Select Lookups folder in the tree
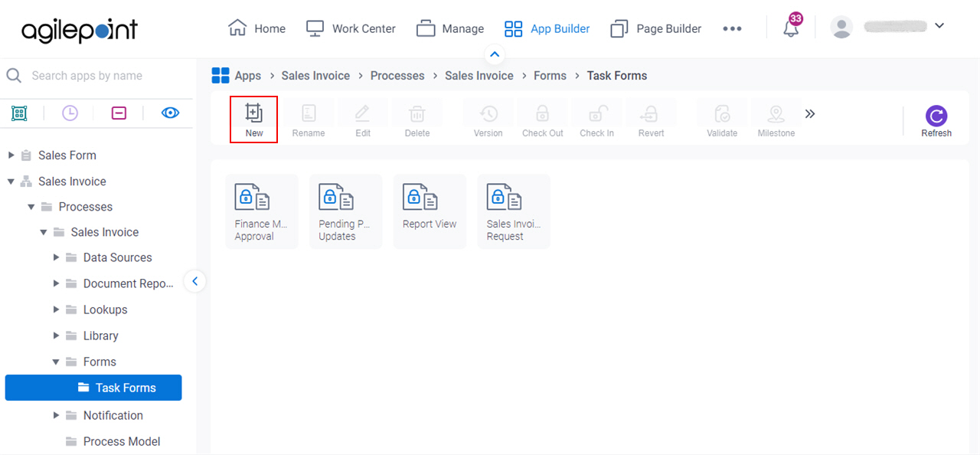This screenshot has height=455, width=980. (106, 309)
